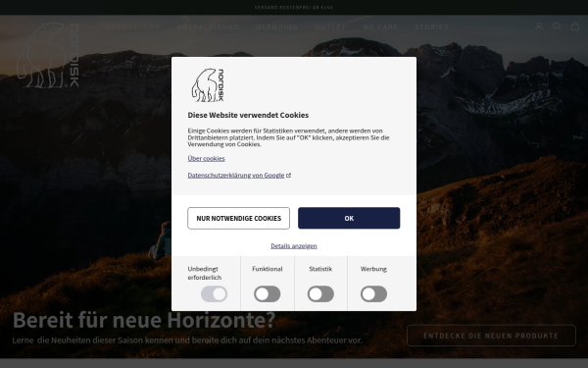
Task: Click the Funktional category label
Action: (x=268, y=269)
